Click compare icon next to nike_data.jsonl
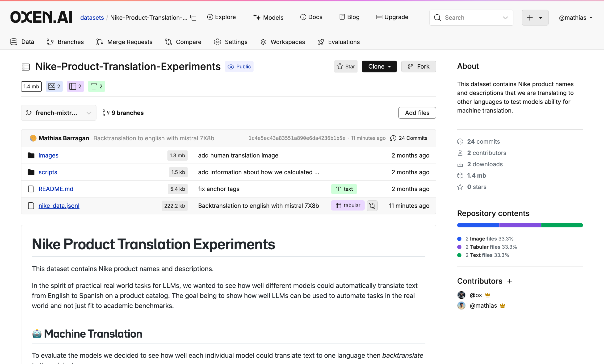 point(372,206)
